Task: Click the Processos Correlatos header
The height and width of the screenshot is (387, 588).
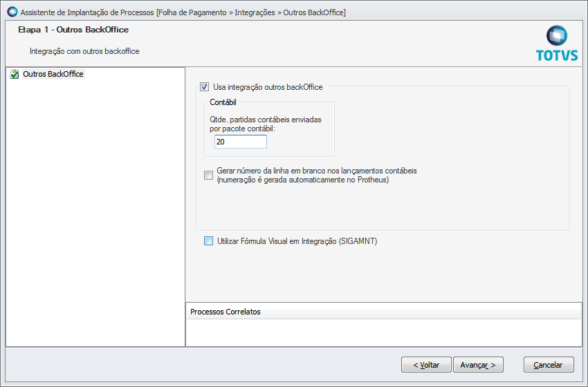Action: click(384, 312)
